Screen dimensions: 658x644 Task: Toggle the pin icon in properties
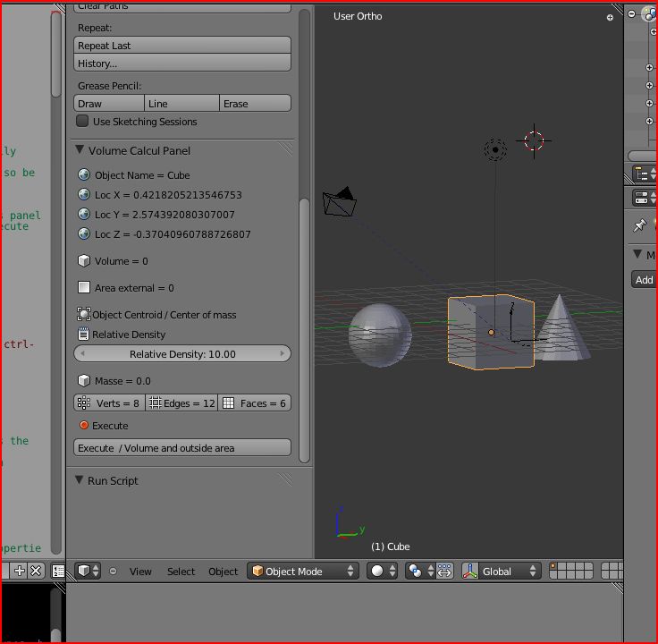[639, 225]
